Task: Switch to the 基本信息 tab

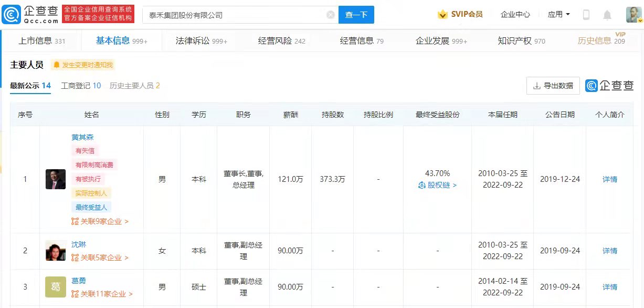Action: 122,40
